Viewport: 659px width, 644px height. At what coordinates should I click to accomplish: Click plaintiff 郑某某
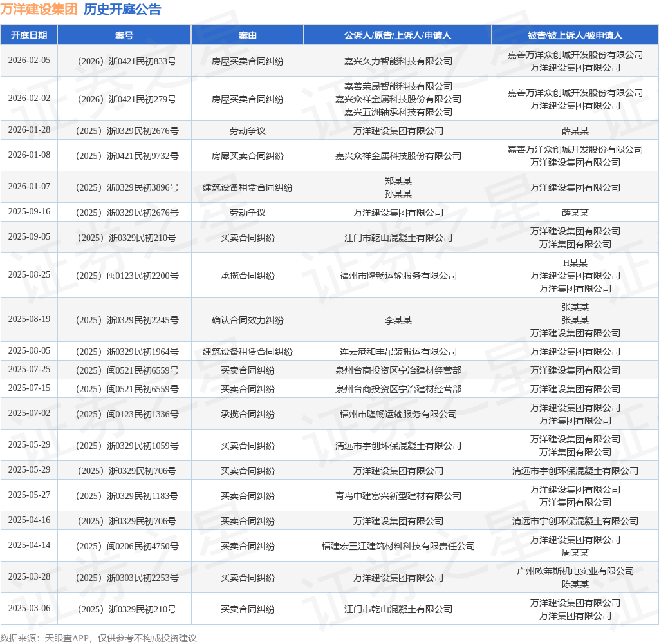398,181
